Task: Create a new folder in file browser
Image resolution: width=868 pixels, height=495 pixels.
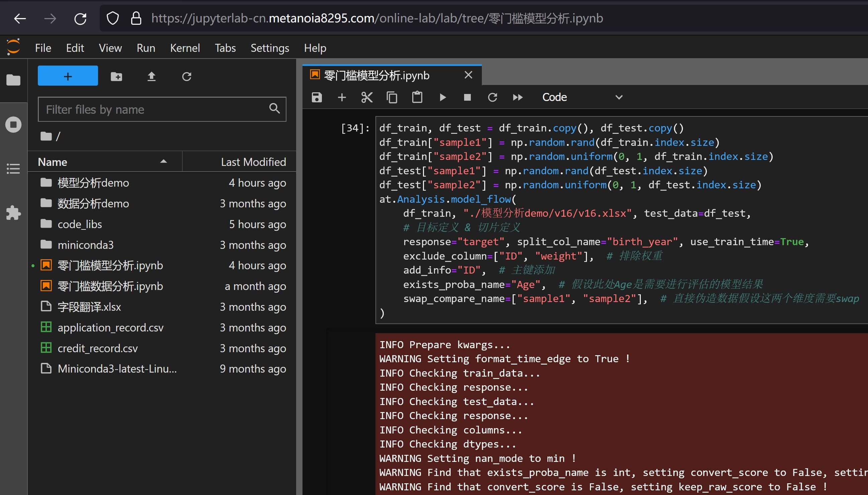Action: 116,77
